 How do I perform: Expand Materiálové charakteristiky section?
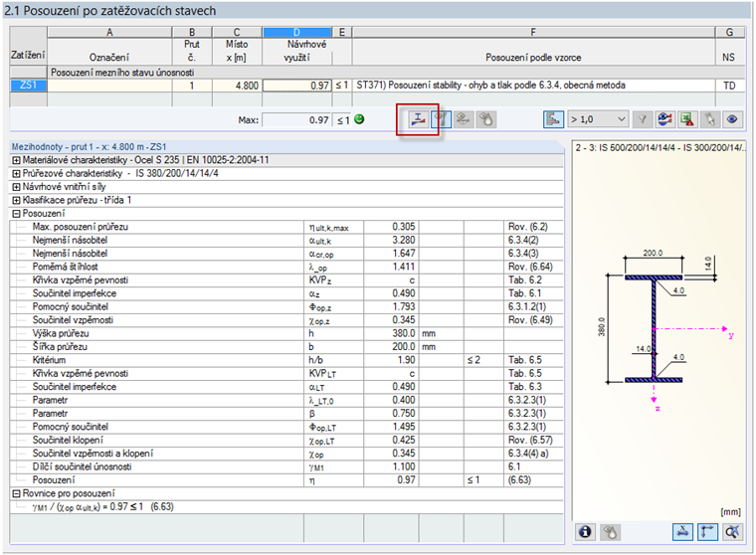pos(16,160)
